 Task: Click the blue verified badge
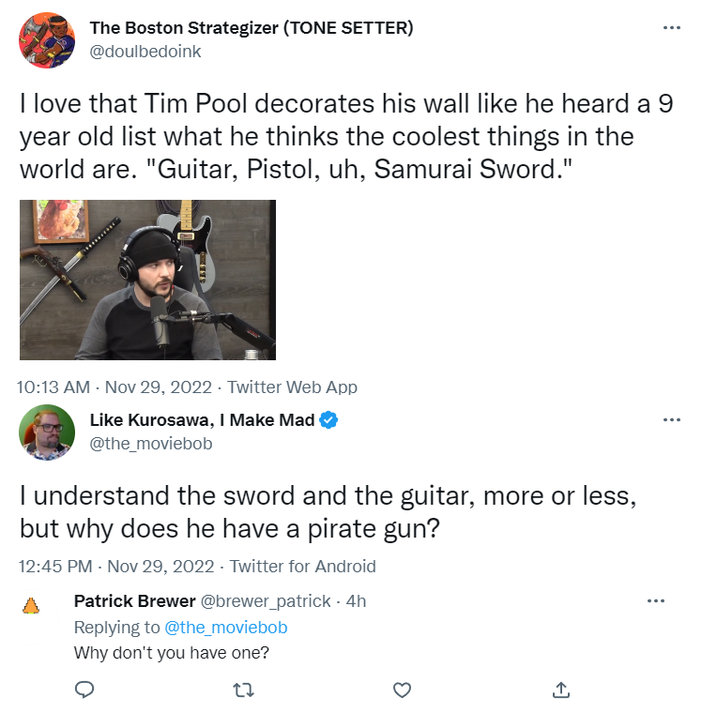(x=328, y=420)
